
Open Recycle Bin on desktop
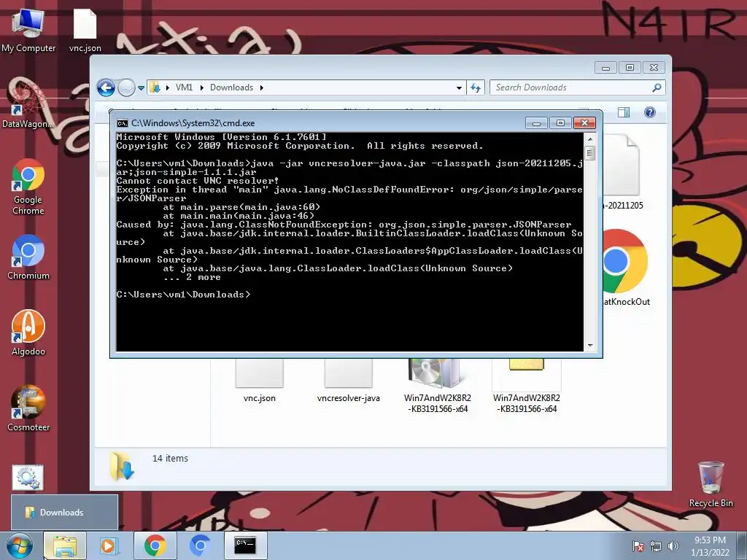[x=711, y=484]
